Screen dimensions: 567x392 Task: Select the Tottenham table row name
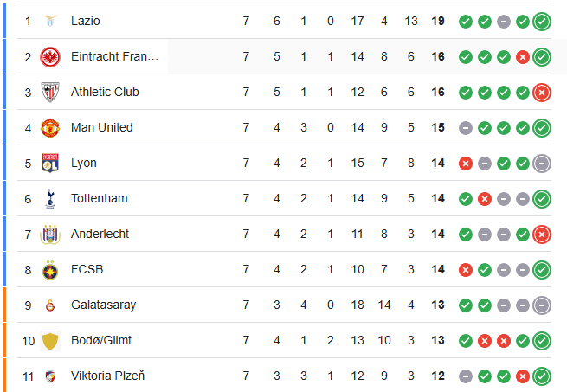point(99,199)
